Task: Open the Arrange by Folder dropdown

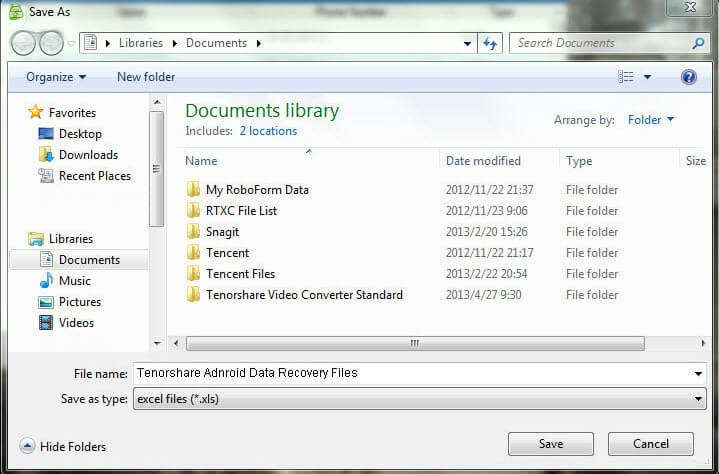Action: click(651, 120)
